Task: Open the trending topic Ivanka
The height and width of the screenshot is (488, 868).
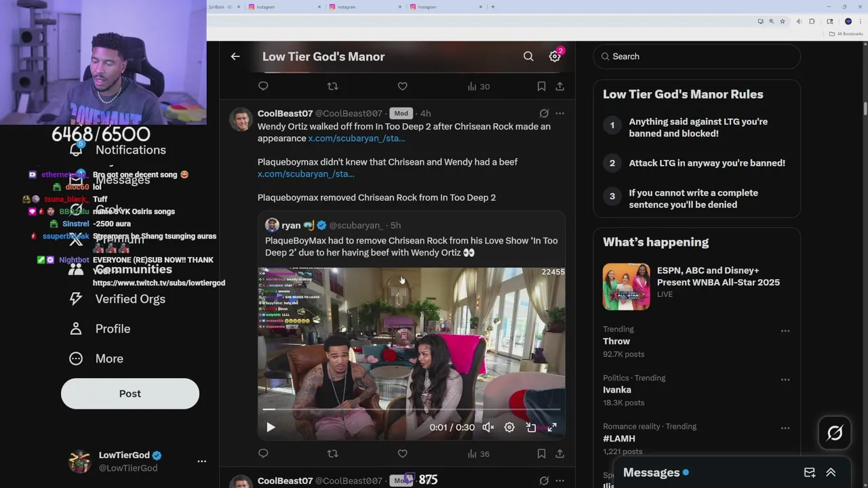Action: [617, 390]
